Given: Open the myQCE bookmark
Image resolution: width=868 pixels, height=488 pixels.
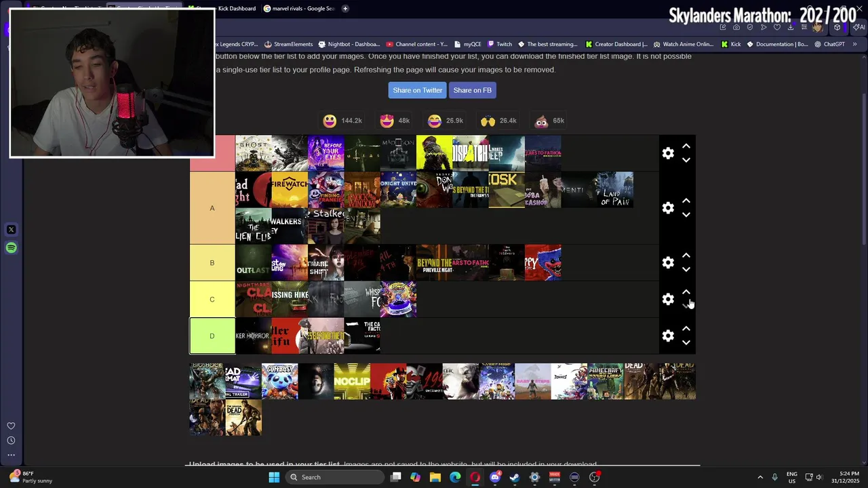Looking at the screenshot, I should pos(468,44).
